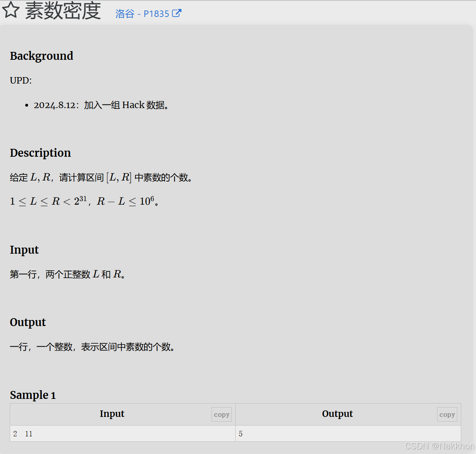The image size is (476, 454).
Task: Click the Input column header in sample table
Action: [x=112, y=414]
